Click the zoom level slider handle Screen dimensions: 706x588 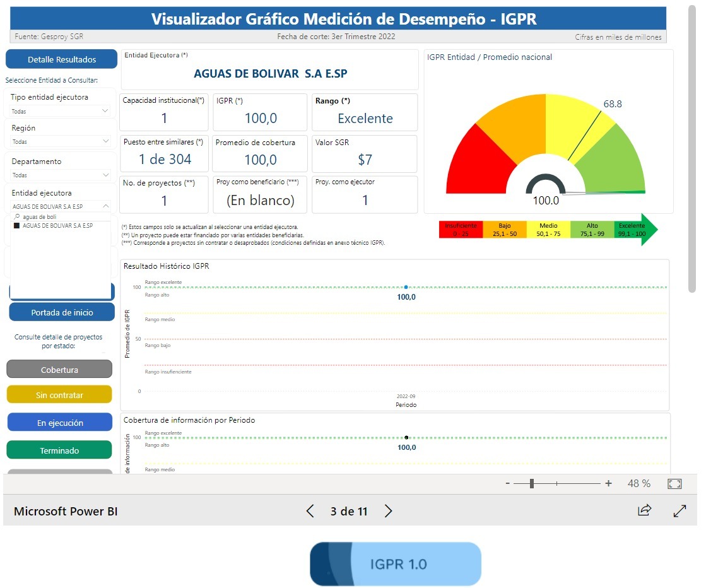pyautogui.click(x=532, y=484)
